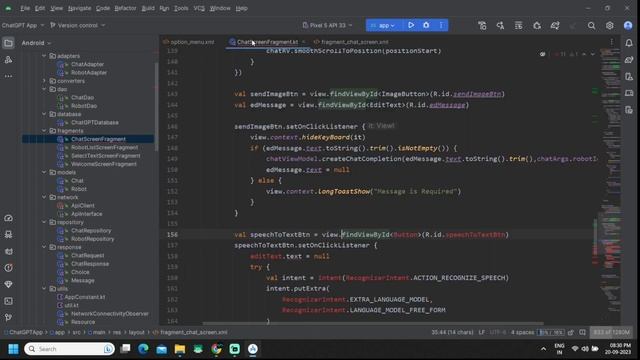
Task: Open the user account avatar icon
Action: pos(628,26)
